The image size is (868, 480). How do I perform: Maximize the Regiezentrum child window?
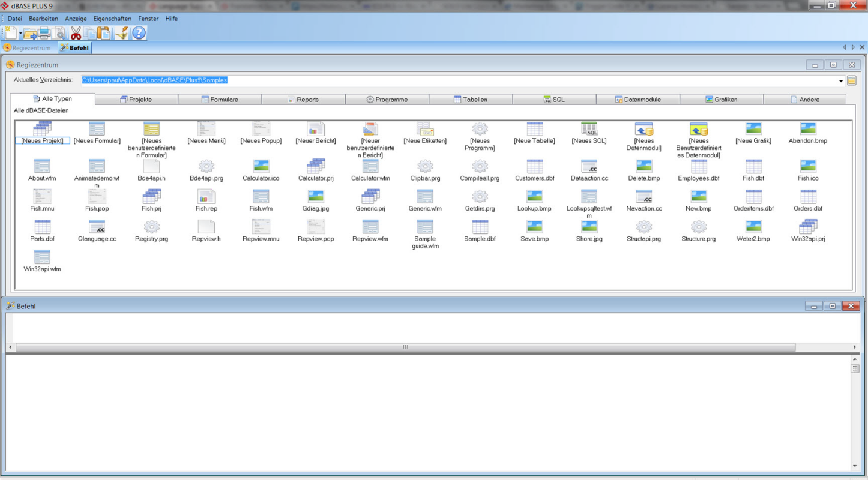[833, 65]
